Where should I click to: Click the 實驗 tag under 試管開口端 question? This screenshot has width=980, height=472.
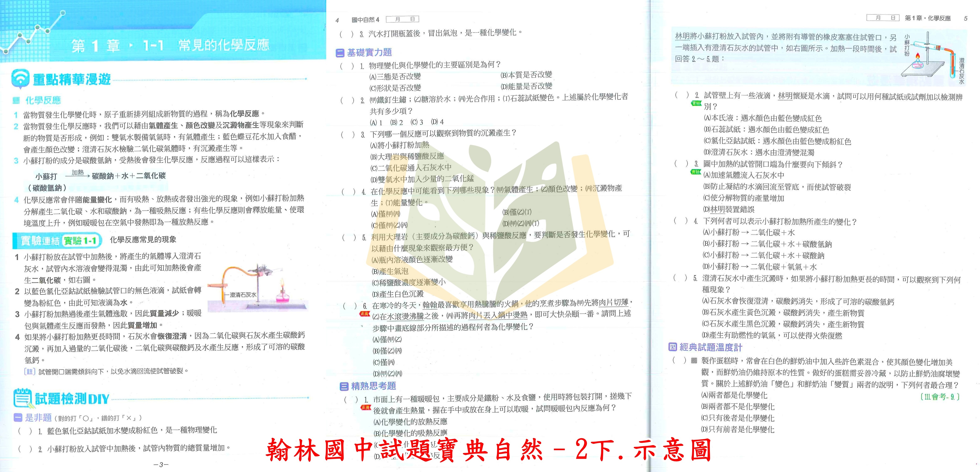pyautogui.click(x=696, y=172)
